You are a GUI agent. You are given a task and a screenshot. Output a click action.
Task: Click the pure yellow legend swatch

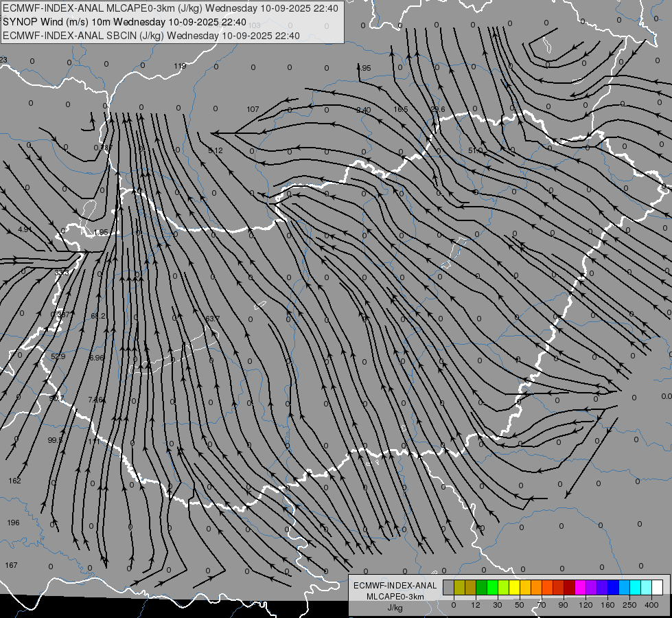pyautogui.click(x=514, y=587)
